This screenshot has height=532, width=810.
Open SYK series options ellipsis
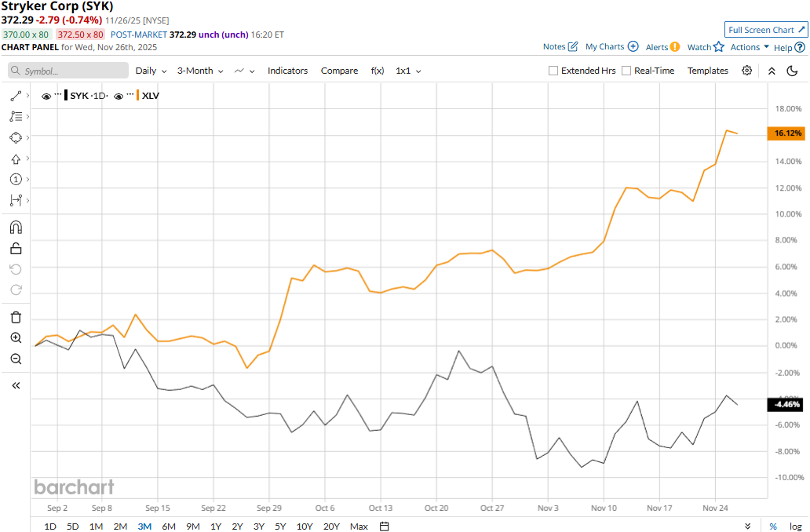[x=58, y=94]
